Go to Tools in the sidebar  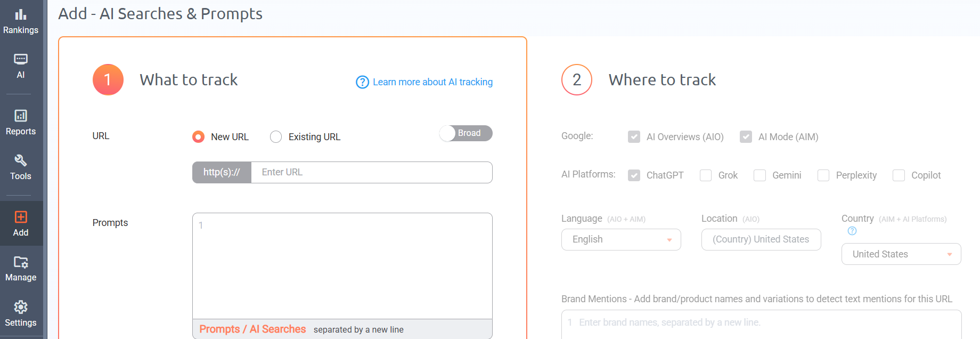coord(21,176)
